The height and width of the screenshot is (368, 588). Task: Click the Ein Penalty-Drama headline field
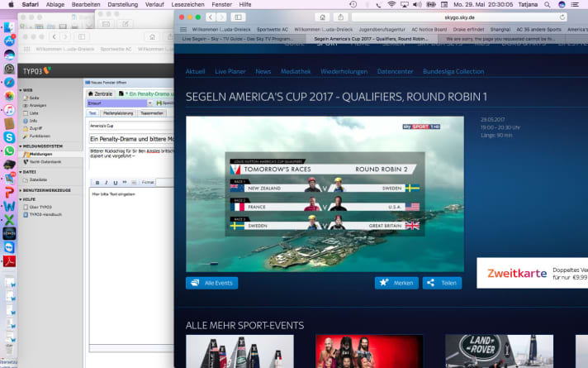pos(131,139)
